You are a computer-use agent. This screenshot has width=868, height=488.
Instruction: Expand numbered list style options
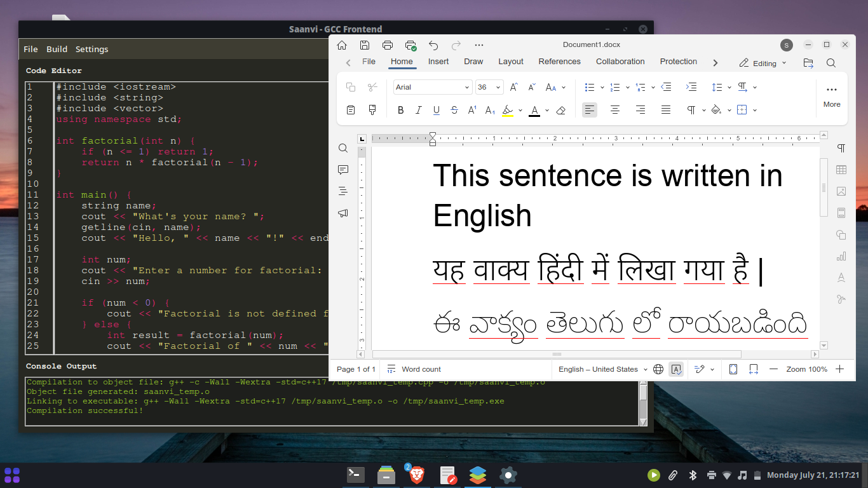[x=627, y=87]
